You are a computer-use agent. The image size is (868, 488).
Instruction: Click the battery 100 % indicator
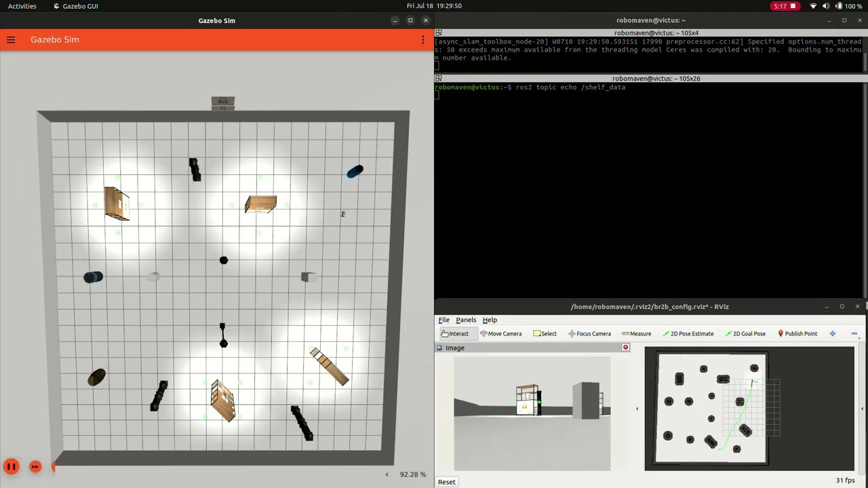pyautogui.click(x=849, y=6)
